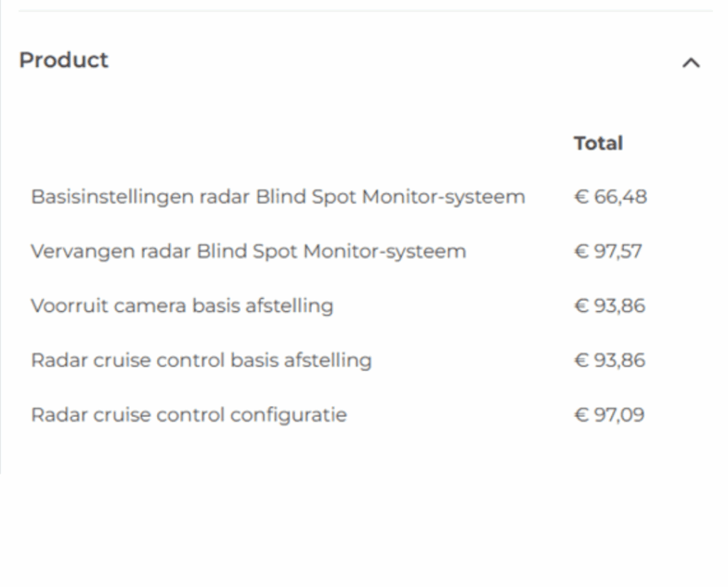The height and width of the screenshot is (587, 728).
Task: Click the Total column header
Action: tap(598, 143)
